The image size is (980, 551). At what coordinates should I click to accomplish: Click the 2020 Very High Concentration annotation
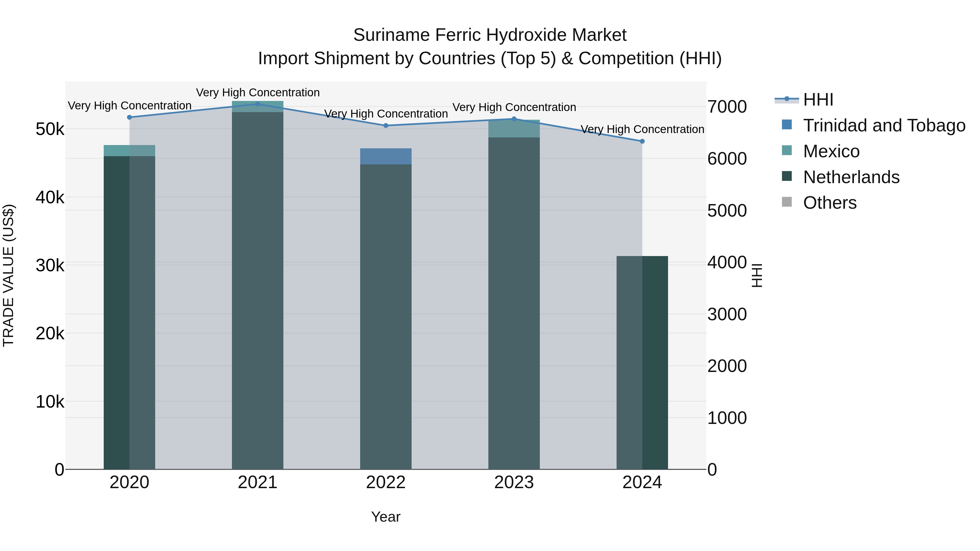[129, 106]
